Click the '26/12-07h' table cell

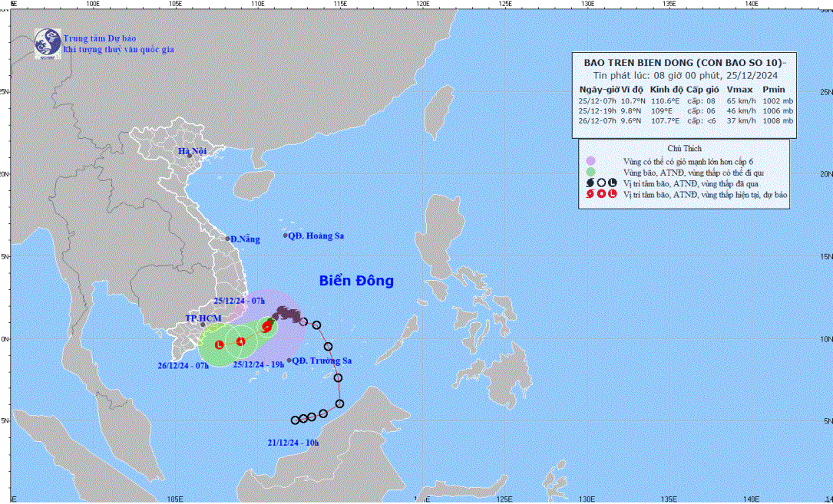click(597, 121)
